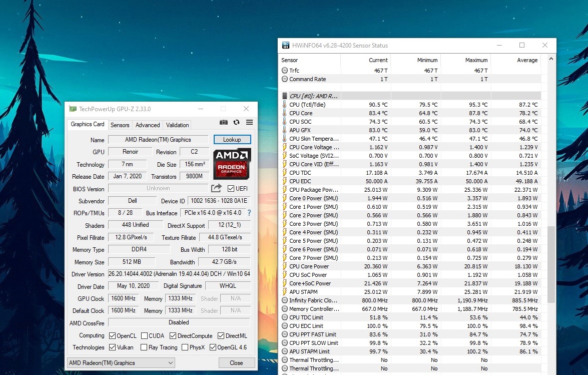Open the AMD Radeon(TM) Graphics GPU dropdown
The height and width of the screenshot is (375, 588).
point(121,362)
